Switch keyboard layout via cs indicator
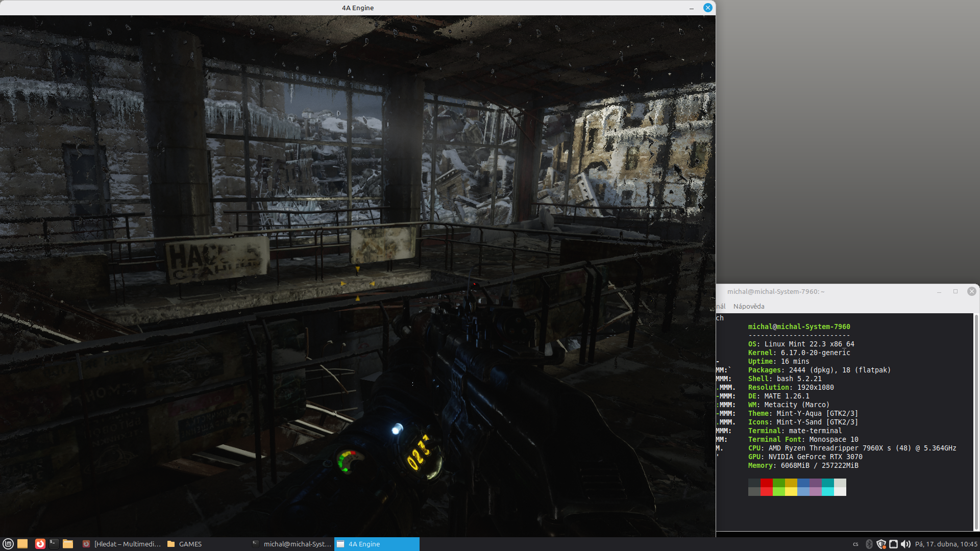This screenshot has width=980, height=551. (x=856, y=544)
